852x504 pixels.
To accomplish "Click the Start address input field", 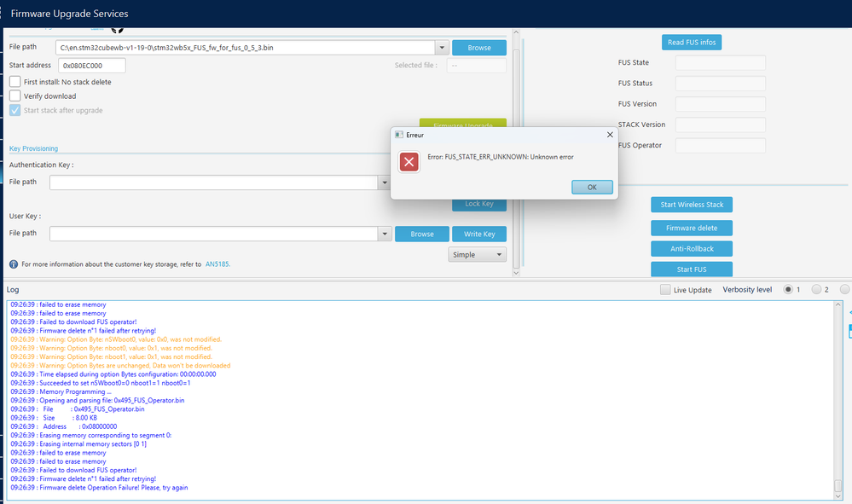I will click(92, 66).
